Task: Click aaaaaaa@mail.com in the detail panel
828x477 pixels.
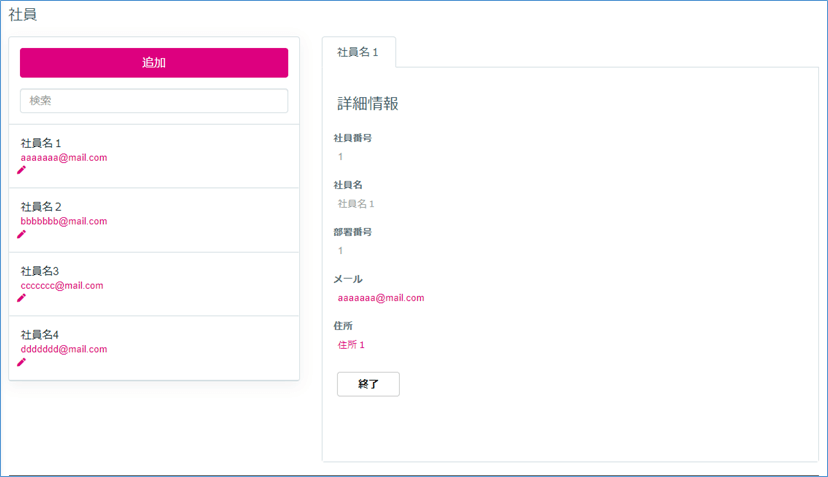Action: click(x=381, y=298)
